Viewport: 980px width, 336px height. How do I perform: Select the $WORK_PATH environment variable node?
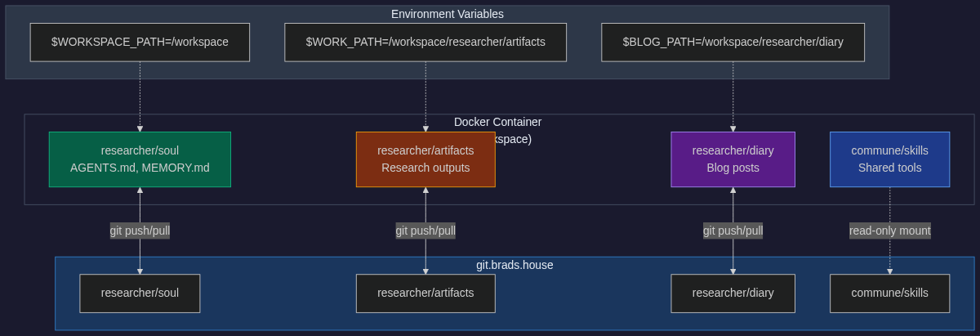click(425, 42)
